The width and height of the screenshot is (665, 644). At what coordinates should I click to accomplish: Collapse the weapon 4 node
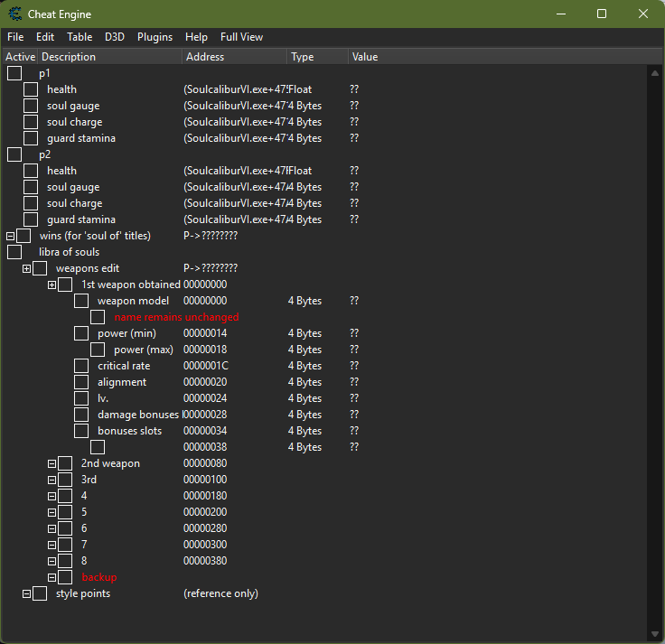pyautogui.click(x=52, y=497)
